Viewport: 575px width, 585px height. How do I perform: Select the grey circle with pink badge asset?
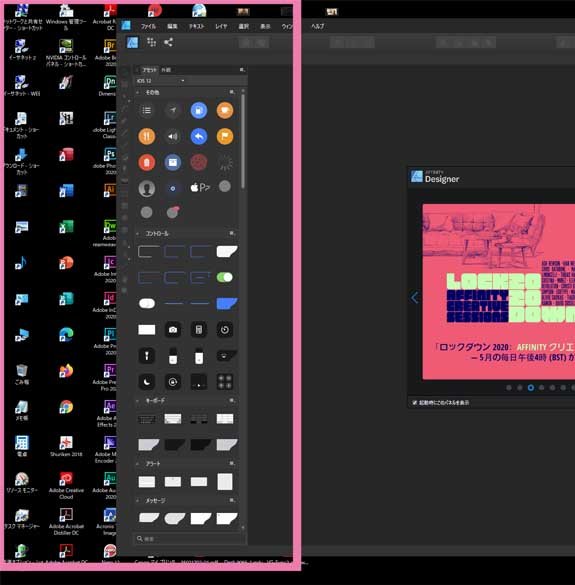tap(172, 212)
